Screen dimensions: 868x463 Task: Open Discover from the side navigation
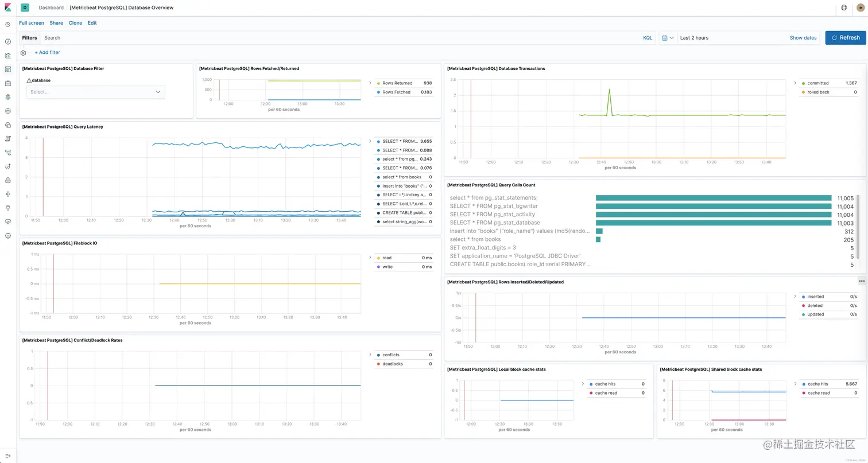point(8,42)
